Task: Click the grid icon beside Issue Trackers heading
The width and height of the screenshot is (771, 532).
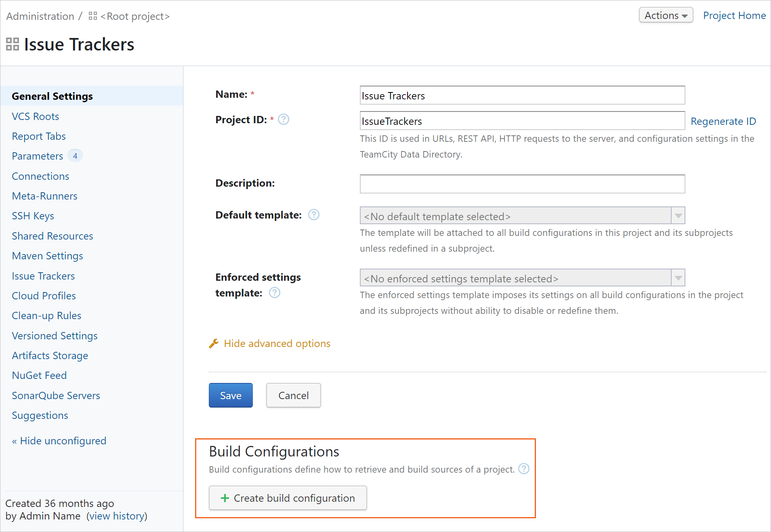Action: coord(12,44)
